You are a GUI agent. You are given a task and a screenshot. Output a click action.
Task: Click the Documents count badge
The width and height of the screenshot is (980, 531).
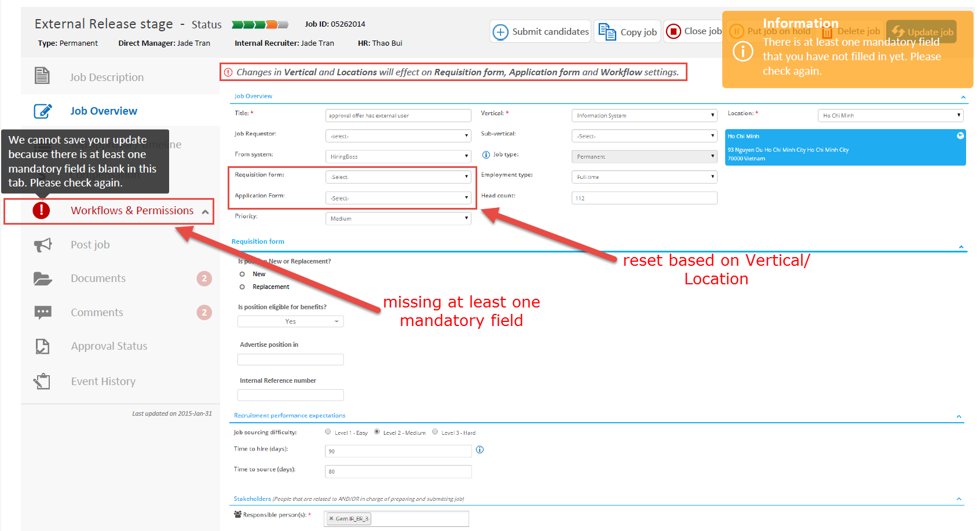[x=204, y=279]
